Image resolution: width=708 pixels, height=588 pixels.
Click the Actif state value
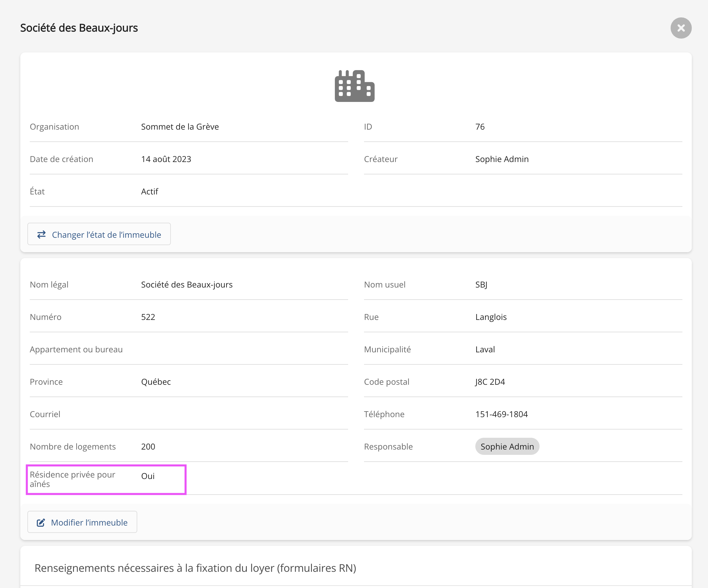tap(149, 191)
